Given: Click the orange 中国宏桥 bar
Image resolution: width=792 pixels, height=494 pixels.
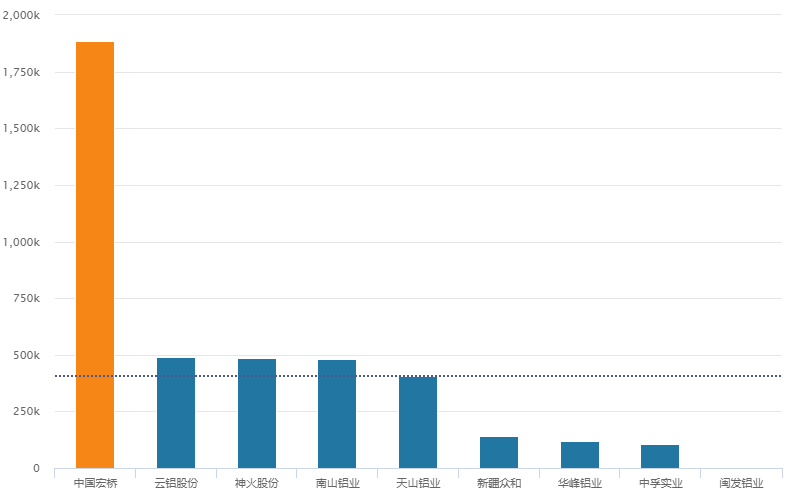Looking at the screenshot, I should pyautogui.click(x=95, y=255).
